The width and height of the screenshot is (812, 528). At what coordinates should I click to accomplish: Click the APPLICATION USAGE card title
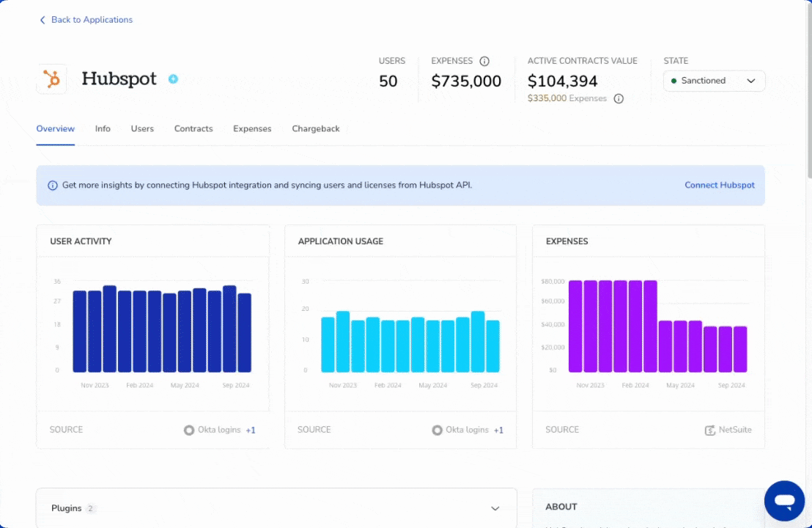point(341,241)
